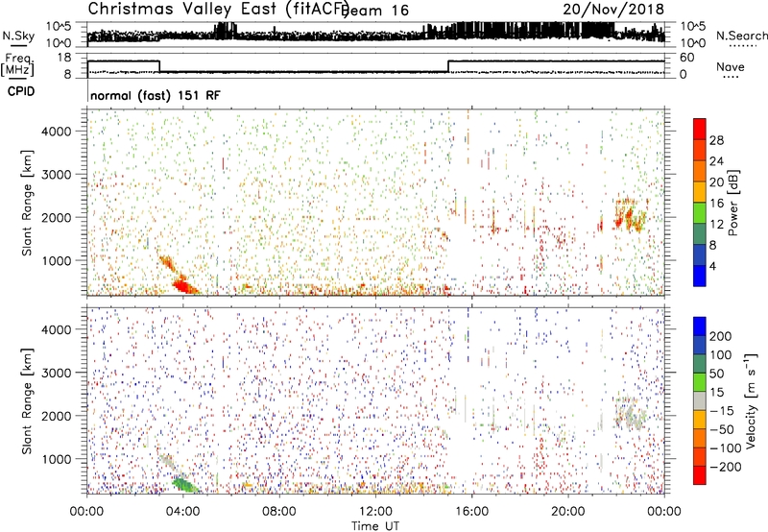The image size is (768, 532).
Task: Click the 'normal (fast) 151 RF' text
Action: pos(156,95)
